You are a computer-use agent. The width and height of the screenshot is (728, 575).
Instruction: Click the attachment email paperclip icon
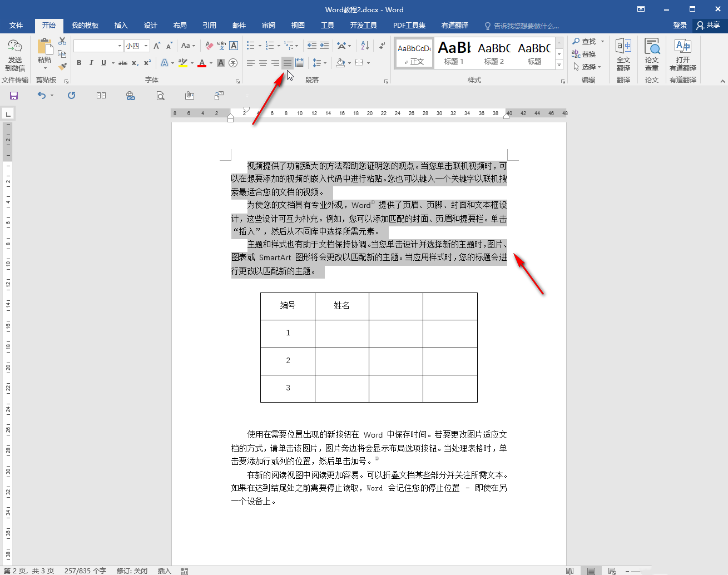[190, 96]
